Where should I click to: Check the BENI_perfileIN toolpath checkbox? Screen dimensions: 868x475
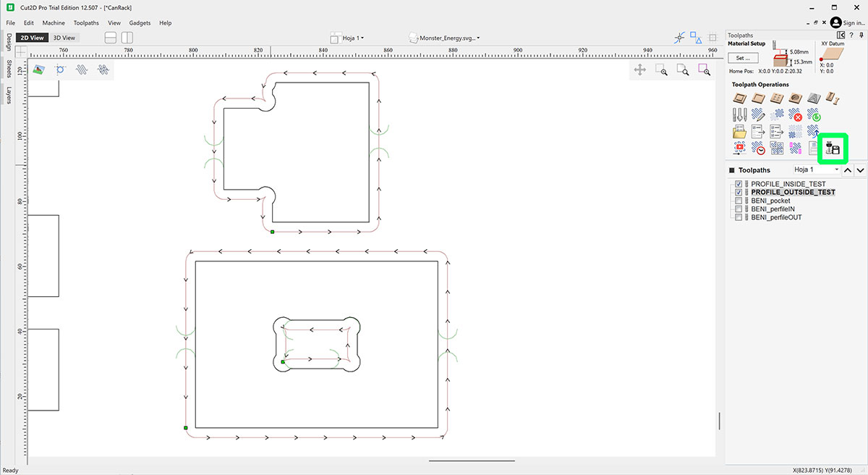click(x=739, y=209)
